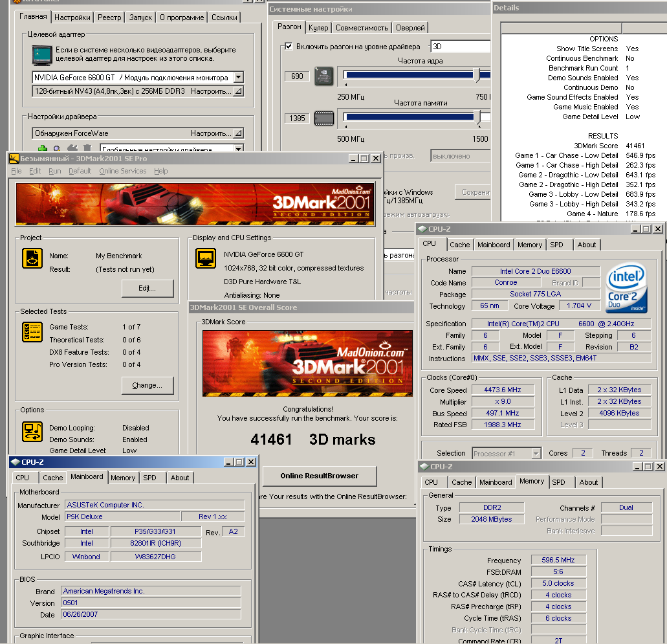Open Memory tab in CPU-Z processor window
The image size is (667, 644).
pyautogui.click(x=530, y=245)
